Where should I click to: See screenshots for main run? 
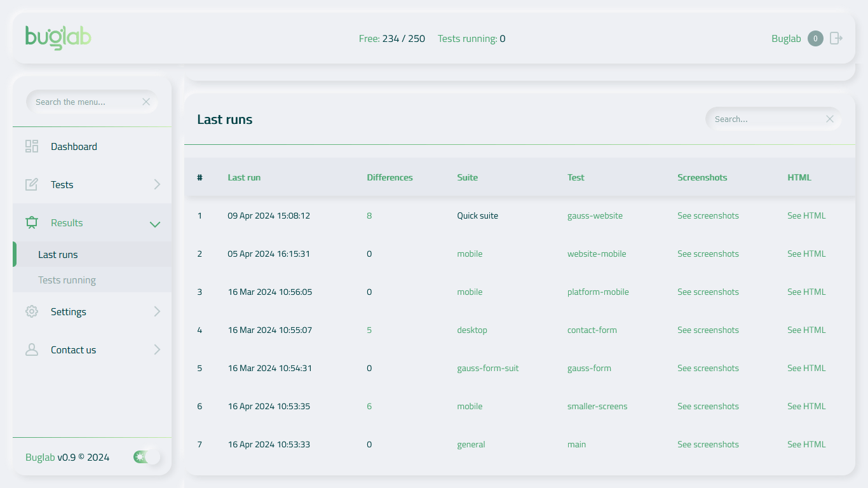click(x=708, y=444)
